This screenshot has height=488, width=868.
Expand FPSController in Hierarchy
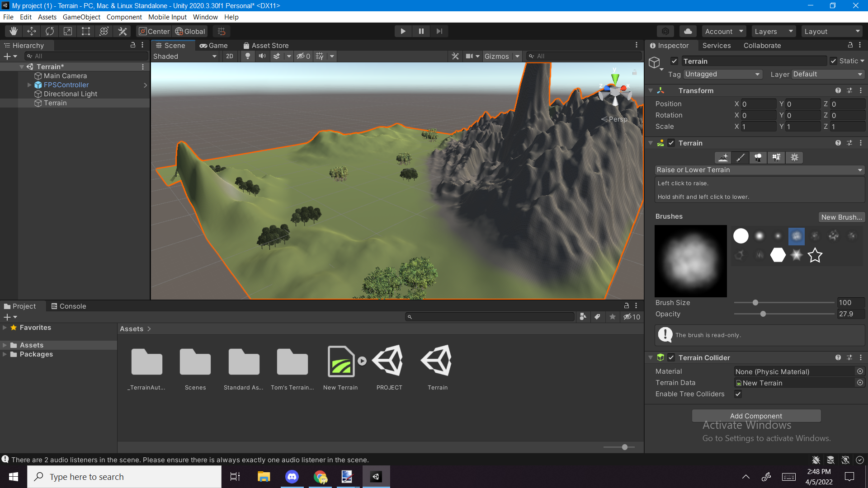tap(29, 85)
